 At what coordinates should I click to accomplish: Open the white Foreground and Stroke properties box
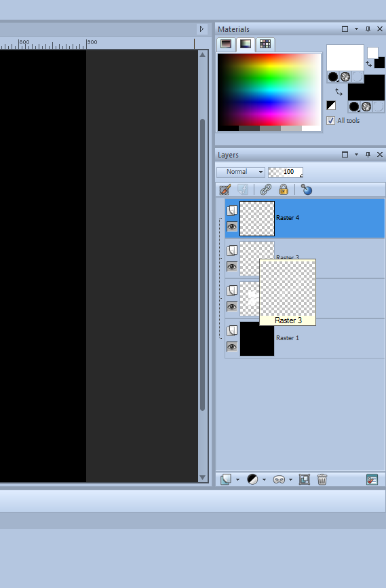click(x=345, y=58)
